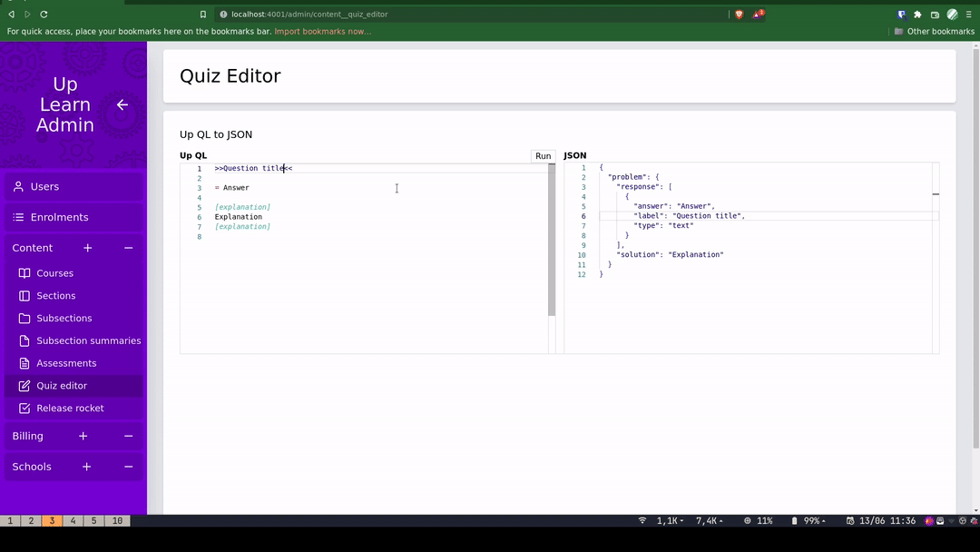Viewport: 980px width, 552px height.
Task: Click the Quiz editor pencil icon
Action: tap(24, 386)
